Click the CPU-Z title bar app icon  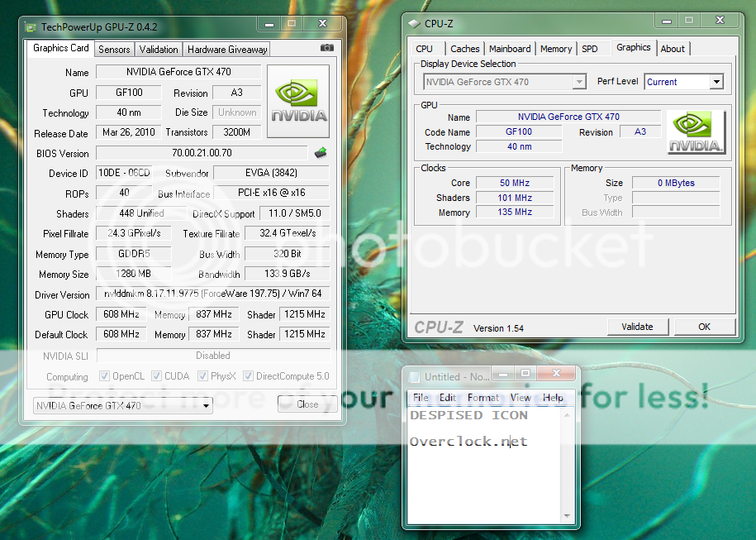[x=414, y=23]
